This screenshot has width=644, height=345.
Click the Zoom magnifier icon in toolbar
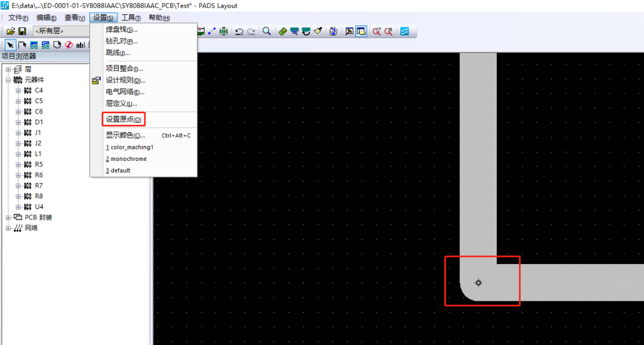(x=267, y=31)
